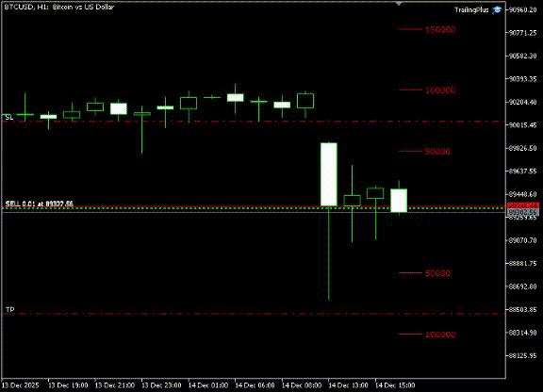Image resolution: width=543 pixels, height=392 pixels.
Task: Select the TP take profit line label
Action: pos(10,309)
